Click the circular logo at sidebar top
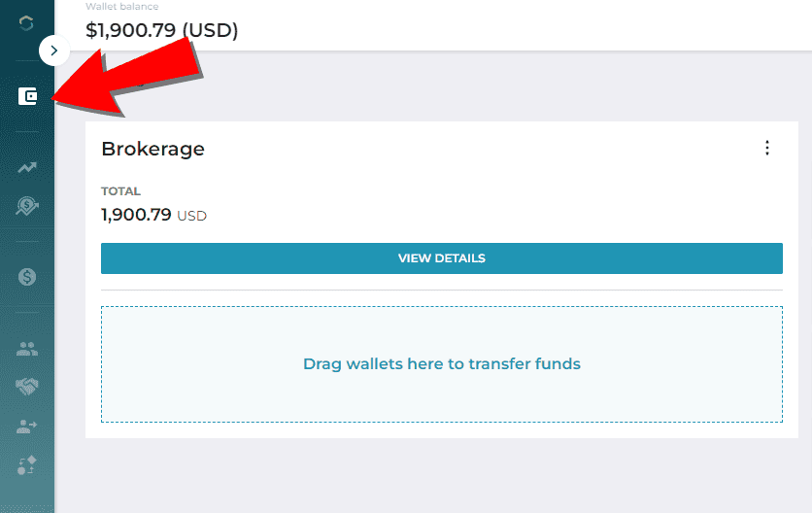This screenshot has width=812, height=513. (x=26, y=22)
